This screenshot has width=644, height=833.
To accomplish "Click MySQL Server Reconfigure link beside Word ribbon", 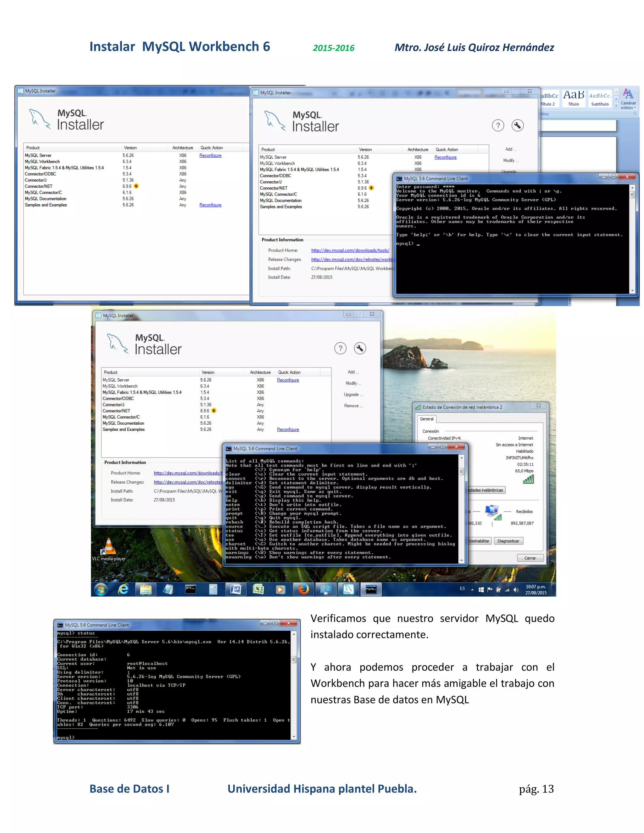I will (x=445, y=157).
